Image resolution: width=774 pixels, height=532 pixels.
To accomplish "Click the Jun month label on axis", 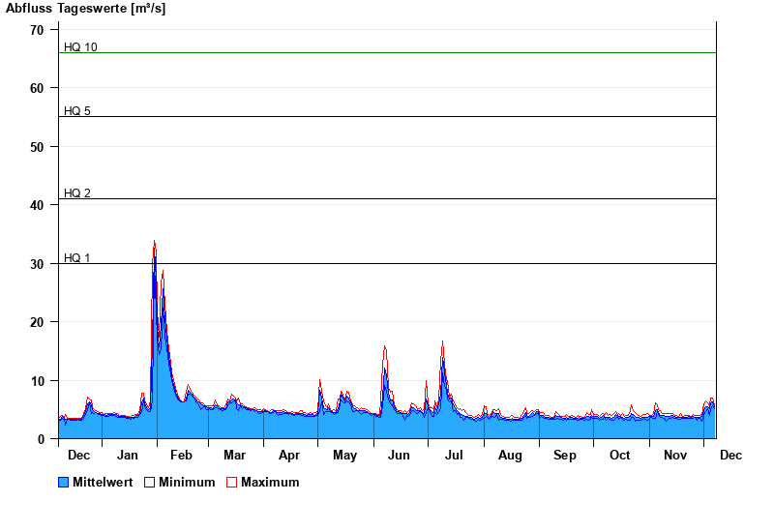I will coord(399,455).
